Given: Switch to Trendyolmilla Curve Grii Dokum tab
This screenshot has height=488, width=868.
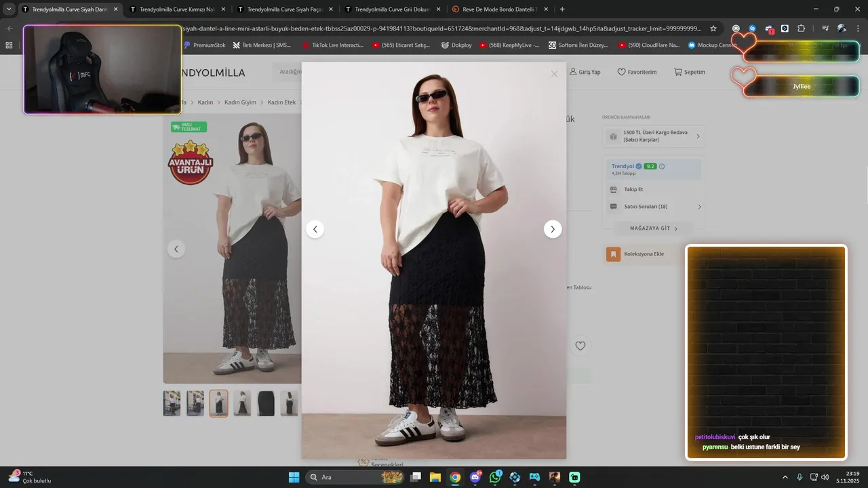Looking at the screenshot, I should click(x=392, y=9).
